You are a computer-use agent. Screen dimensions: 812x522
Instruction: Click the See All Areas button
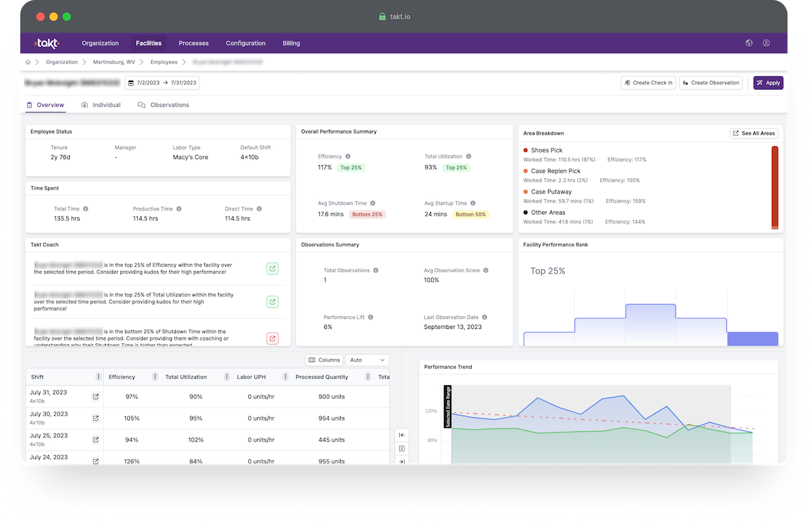tap(754, 133)
